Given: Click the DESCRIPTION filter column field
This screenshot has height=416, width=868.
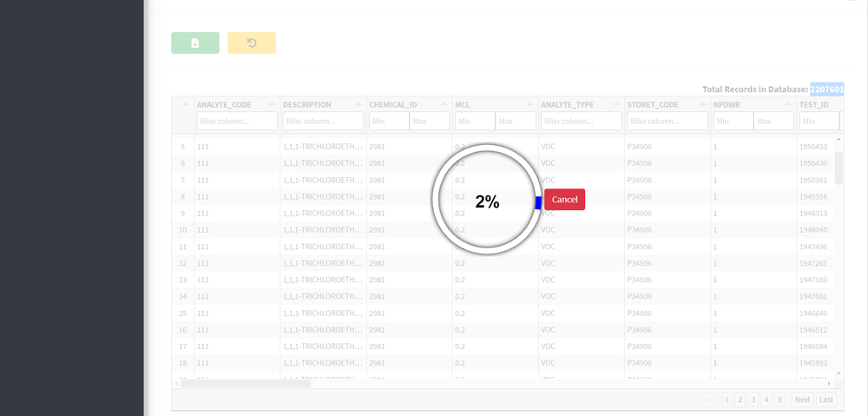Looking at the screenshot, I should tap(323, 122).
